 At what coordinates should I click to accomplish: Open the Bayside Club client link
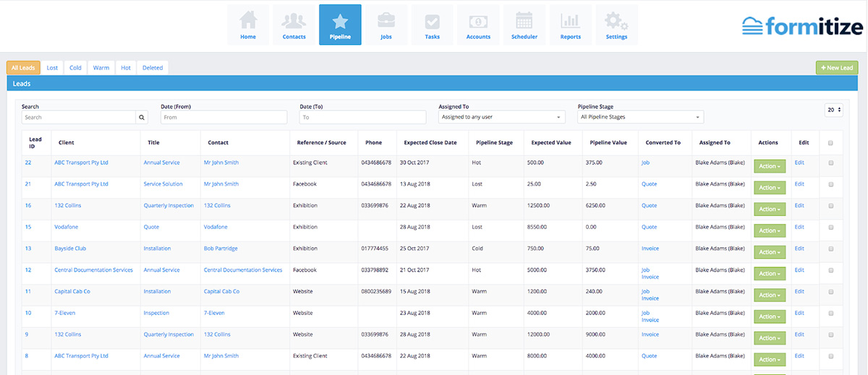click(x=70, y=249)
